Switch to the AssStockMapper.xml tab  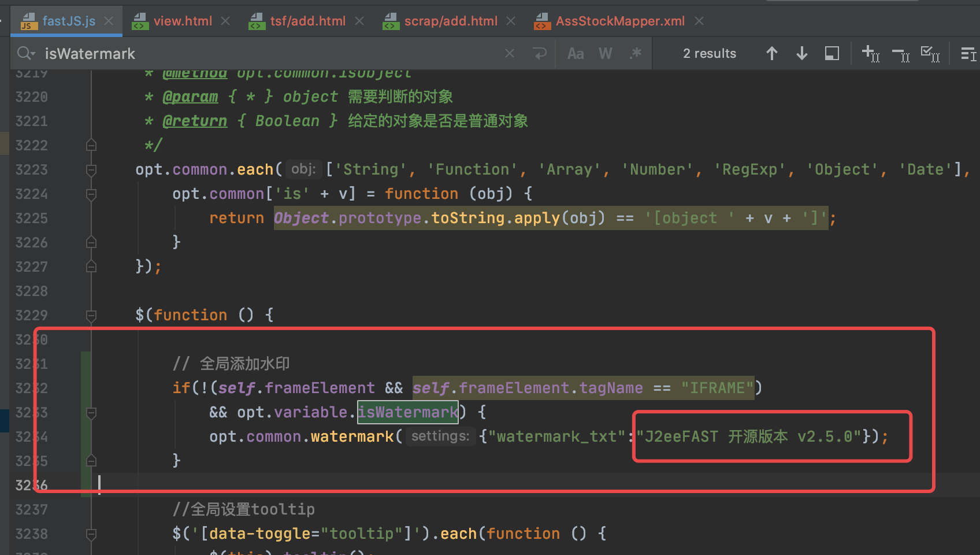tap(620, 21)
